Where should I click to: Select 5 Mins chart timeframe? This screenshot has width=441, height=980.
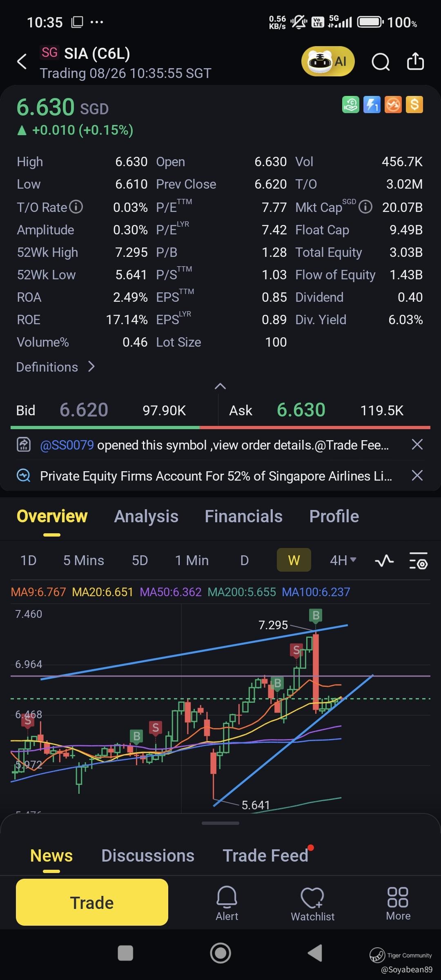point(84,560)
